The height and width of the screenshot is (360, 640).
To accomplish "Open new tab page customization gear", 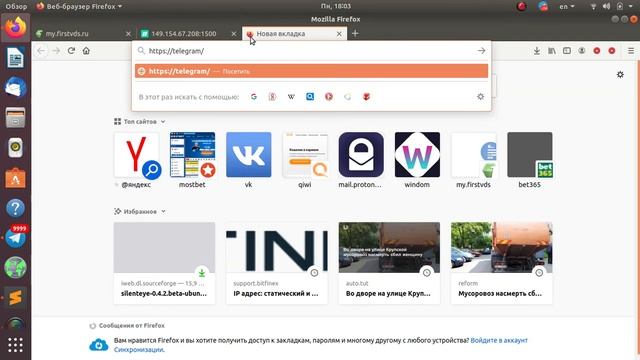I will click(620, 74).
